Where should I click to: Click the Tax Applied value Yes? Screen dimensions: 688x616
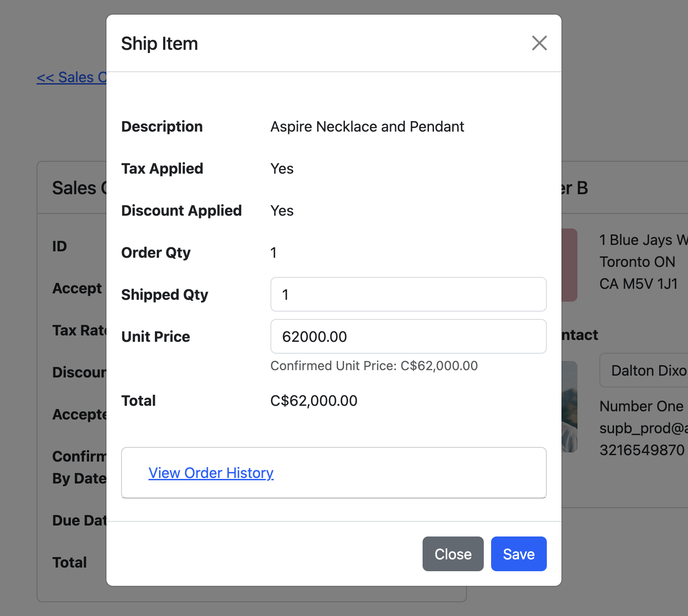(282, 169)
